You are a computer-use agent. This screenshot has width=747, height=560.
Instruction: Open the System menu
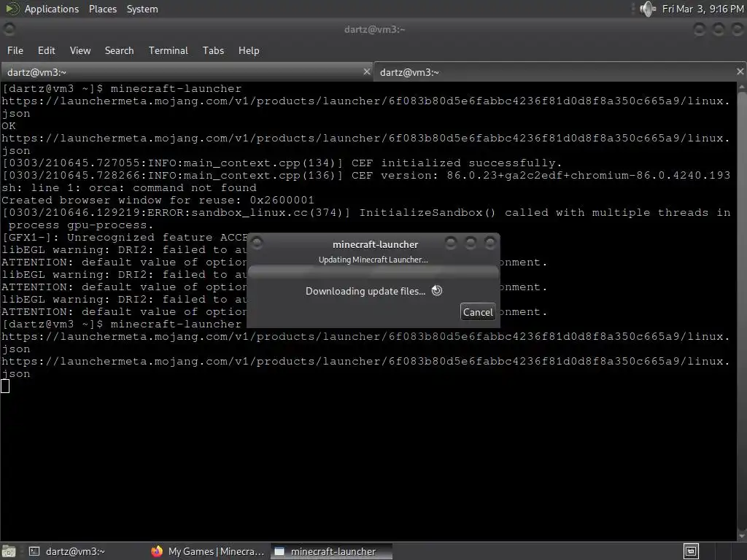(x=142, y=9)
